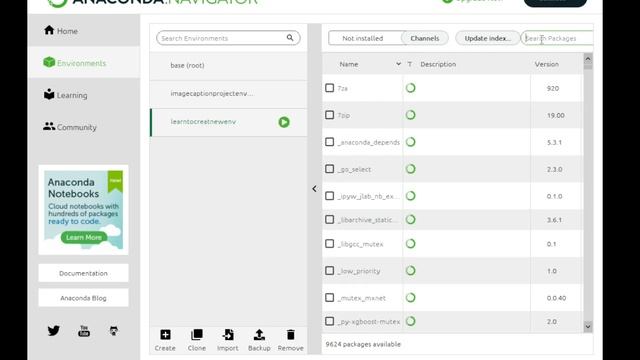Click the Community people icon
Viewport: 640px width, 360px height.
click(x=49, y=127)
